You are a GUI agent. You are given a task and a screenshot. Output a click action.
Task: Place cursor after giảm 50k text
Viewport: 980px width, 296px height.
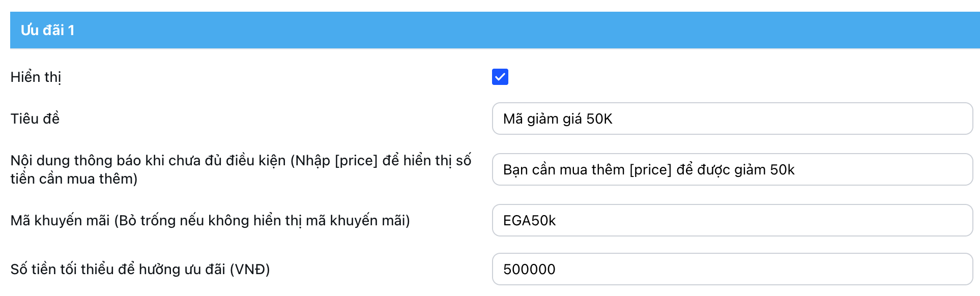click(x=795, y=170)
